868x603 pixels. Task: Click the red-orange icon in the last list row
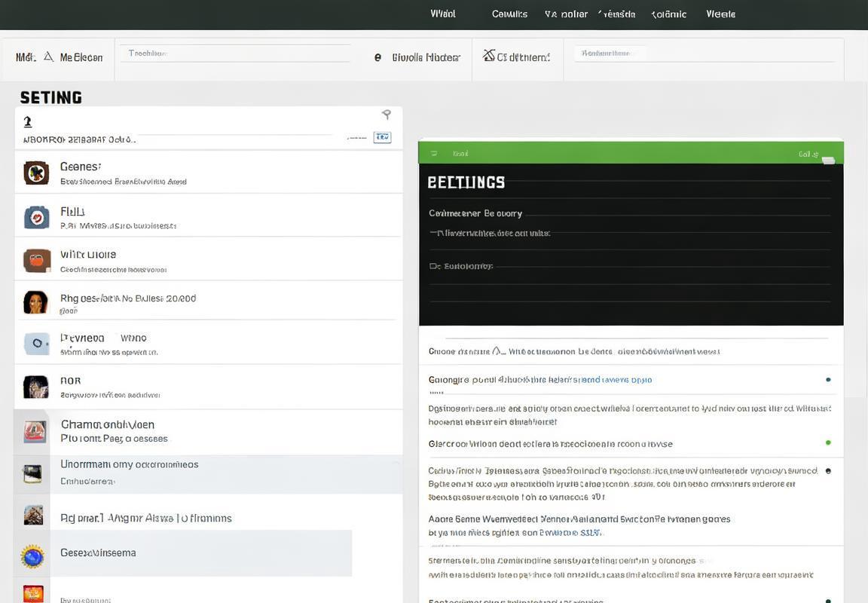coord(33,593)
